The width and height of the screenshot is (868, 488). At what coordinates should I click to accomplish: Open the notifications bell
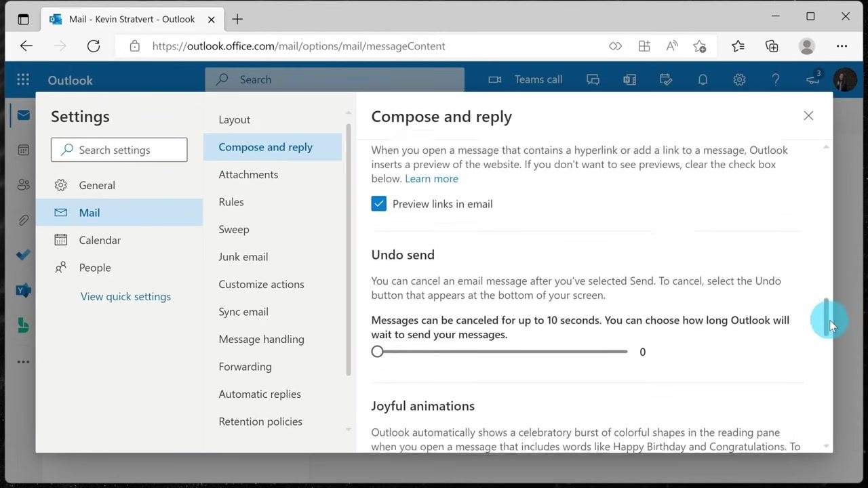pyautogui.click(x=703, y=79)
